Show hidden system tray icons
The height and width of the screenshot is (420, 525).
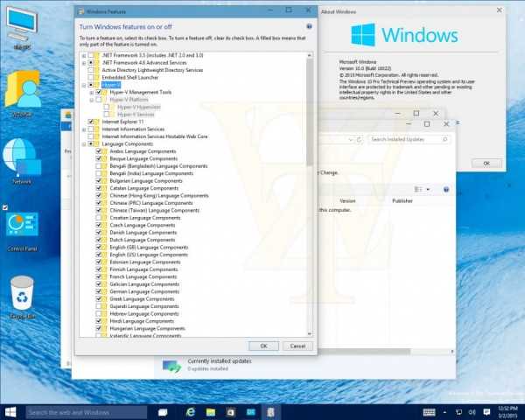tap(444, 412)
